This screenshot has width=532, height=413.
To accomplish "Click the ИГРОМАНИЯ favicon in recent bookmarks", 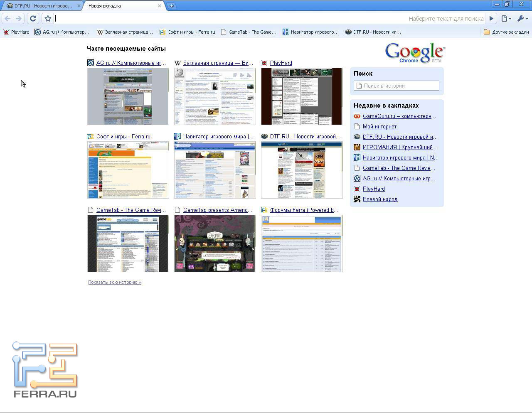I will [x=357, y=147].
